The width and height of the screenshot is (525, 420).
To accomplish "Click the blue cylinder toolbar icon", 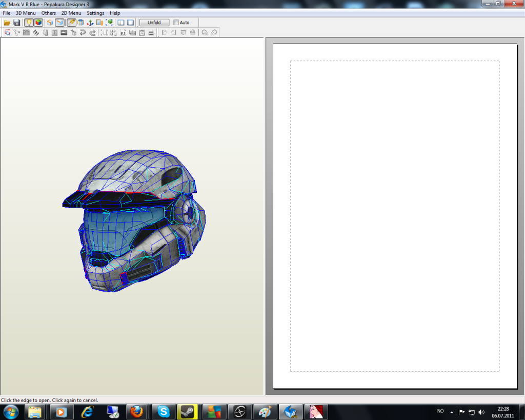I will point(80,23).
